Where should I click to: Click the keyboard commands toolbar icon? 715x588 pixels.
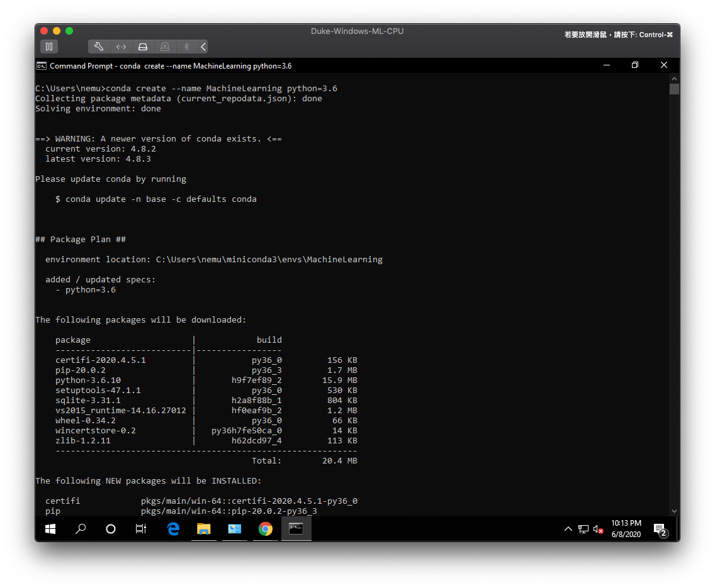[x=121, y=46]
